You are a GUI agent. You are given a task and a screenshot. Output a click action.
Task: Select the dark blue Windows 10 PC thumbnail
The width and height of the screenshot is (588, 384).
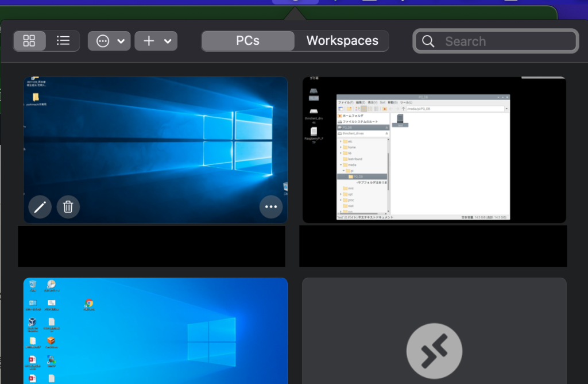pyautogui.click(x=156, y=150)
